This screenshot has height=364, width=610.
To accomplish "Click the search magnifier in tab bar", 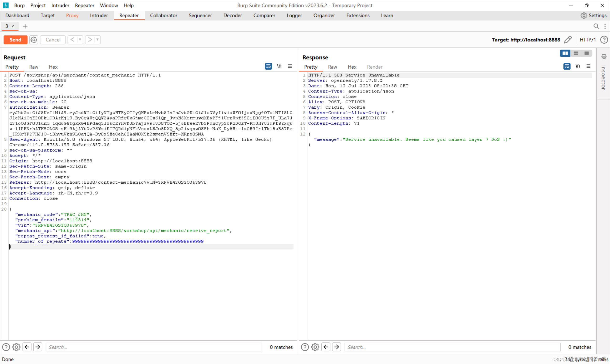I will coord(596,26).
